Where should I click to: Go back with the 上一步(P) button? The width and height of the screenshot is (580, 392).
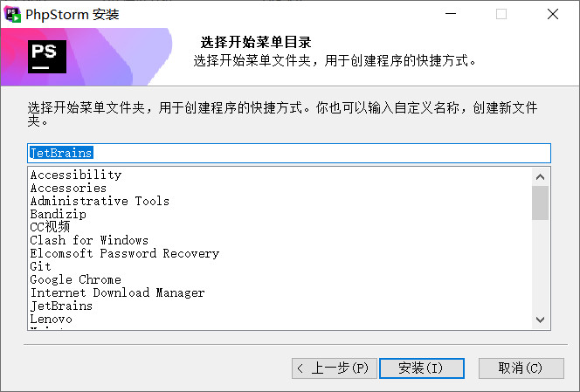[x=335, y=368]
